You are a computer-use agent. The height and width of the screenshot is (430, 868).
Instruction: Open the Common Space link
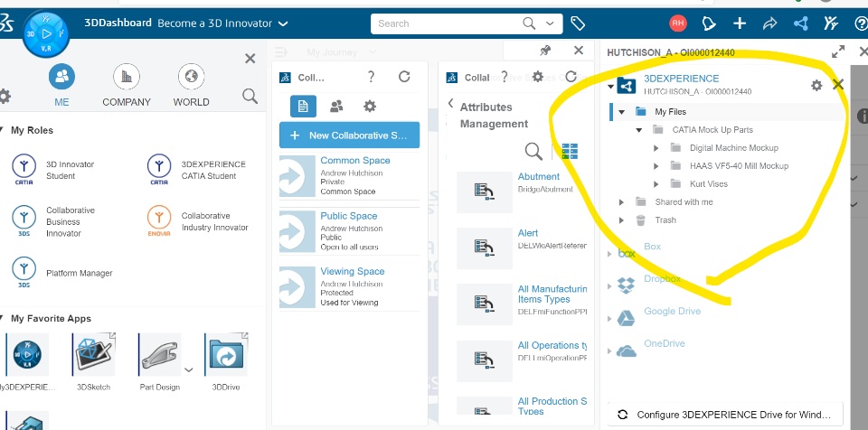click(x=354, y=161)
